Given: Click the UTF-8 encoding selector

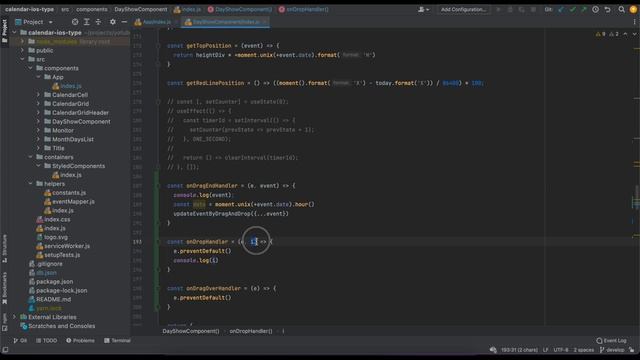Looking at the screenshot, I should point(561,350).
